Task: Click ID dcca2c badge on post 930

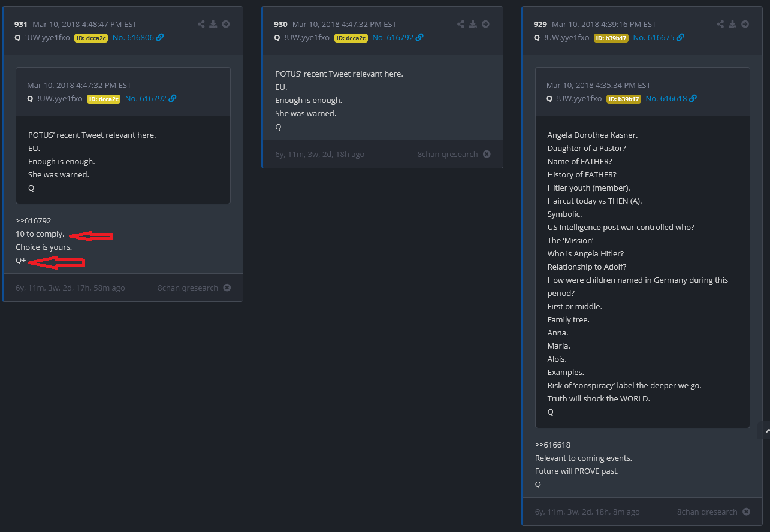Action: coord(351,38)
